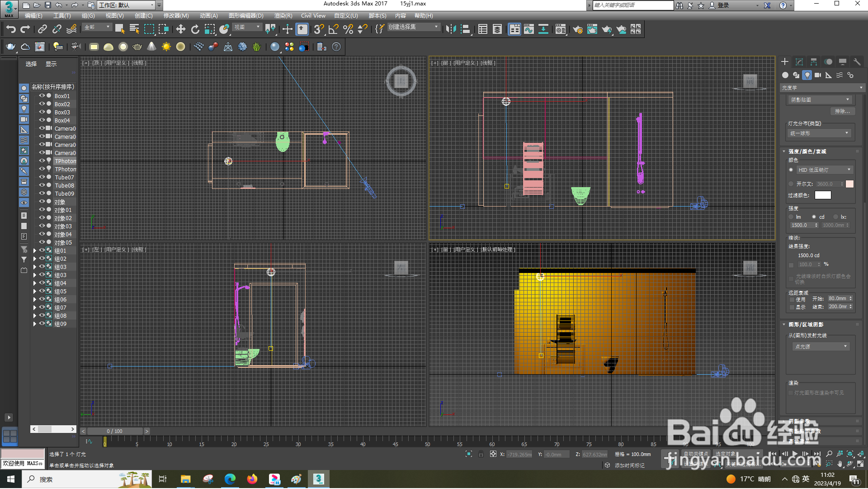
Task: Open the HID 低压钠灯 color preset dropdown
Action: pyautogui.click(x=824, y=170)
